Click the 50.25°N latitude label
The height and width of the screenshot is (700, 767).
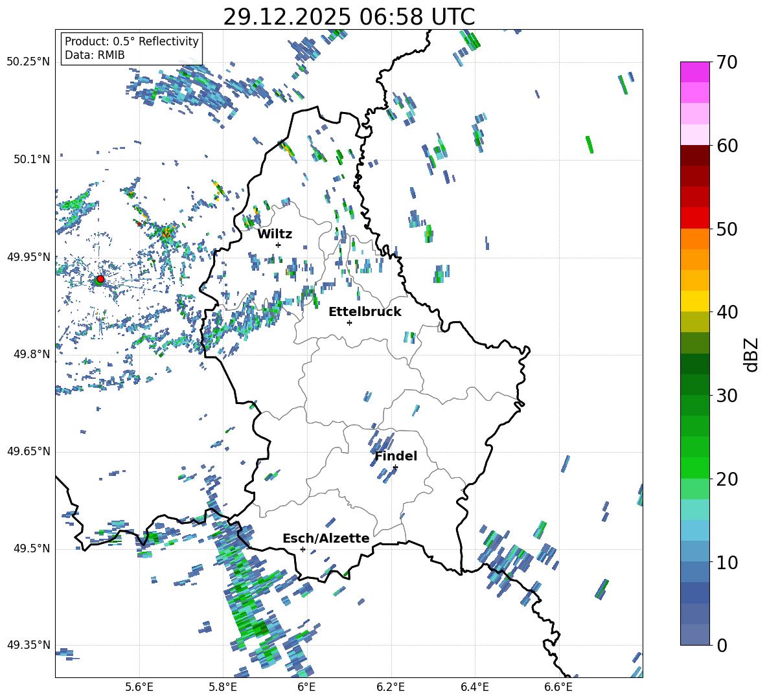29,62
